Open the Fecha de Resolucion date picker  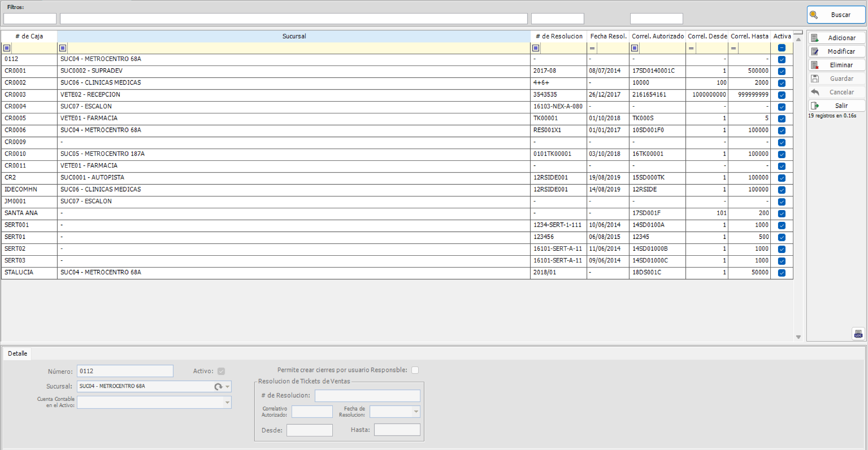(x=415, y=412)
